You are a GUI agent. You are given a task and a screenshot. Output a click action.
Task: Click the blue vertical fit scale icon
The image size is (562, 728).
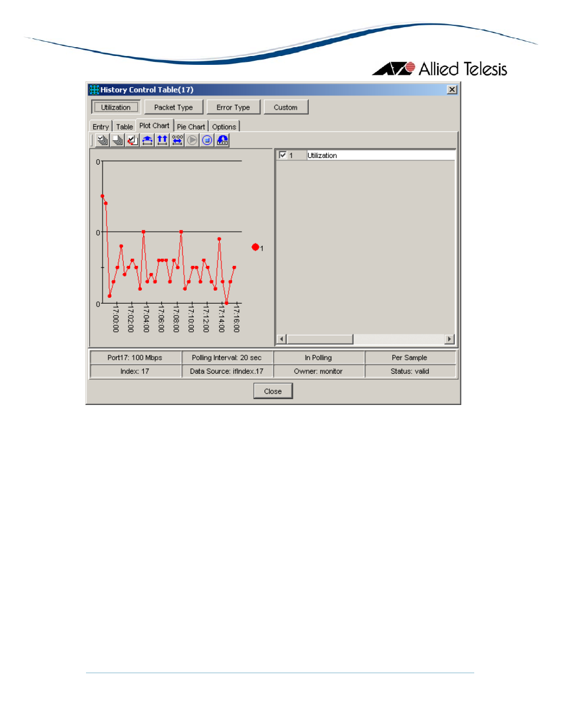(x=147, y=140)
